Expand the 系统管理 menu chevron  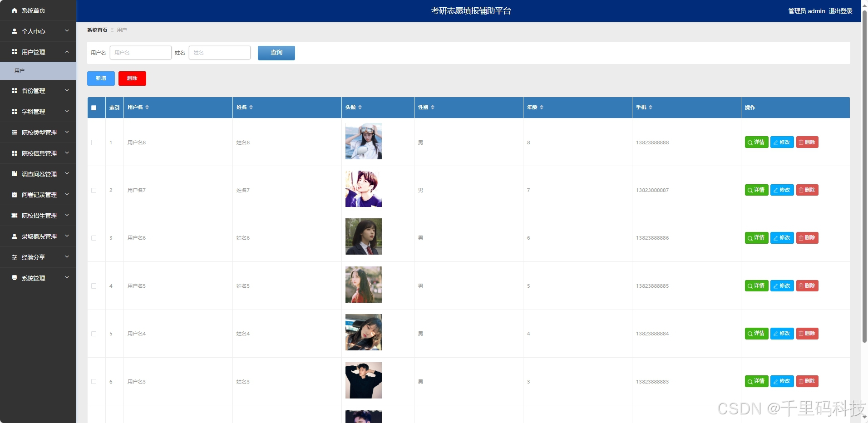click(x=67, y=277)
